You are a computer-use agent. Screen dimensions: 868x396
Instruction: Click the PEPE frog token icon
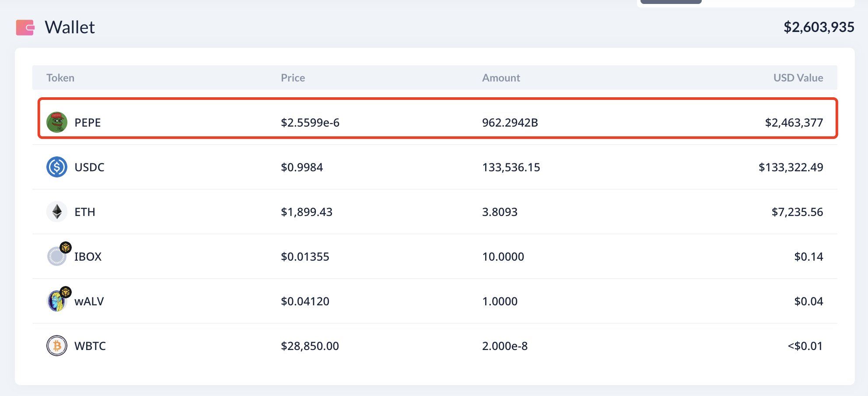(57, 122)
